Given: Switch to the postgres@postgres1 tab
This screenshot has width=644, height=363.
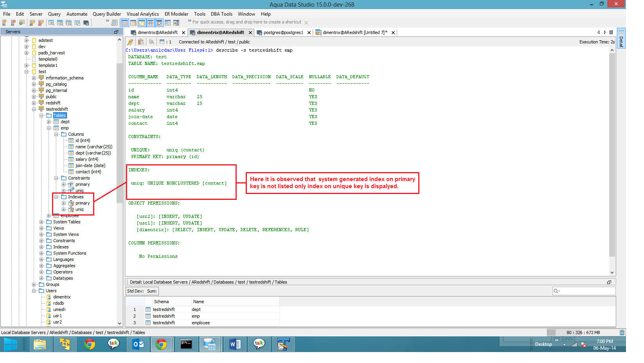Looking at the screenshot, I should [283, 32].
